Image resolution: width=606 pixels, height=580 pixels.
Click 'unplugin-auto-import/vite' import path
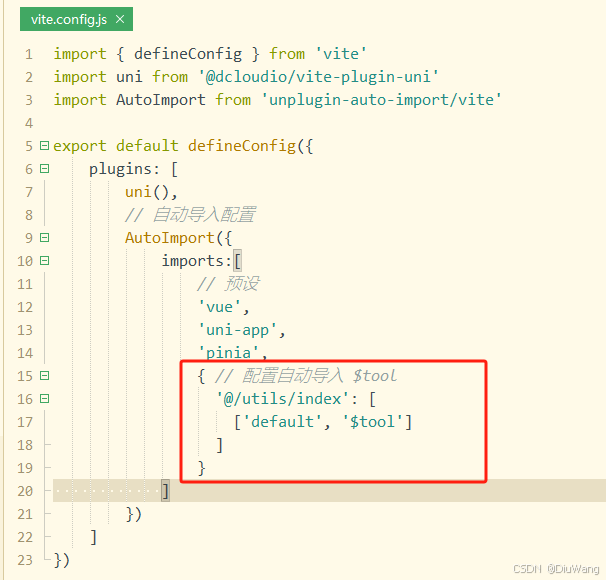pyautogui.click(x=381, y=100)
